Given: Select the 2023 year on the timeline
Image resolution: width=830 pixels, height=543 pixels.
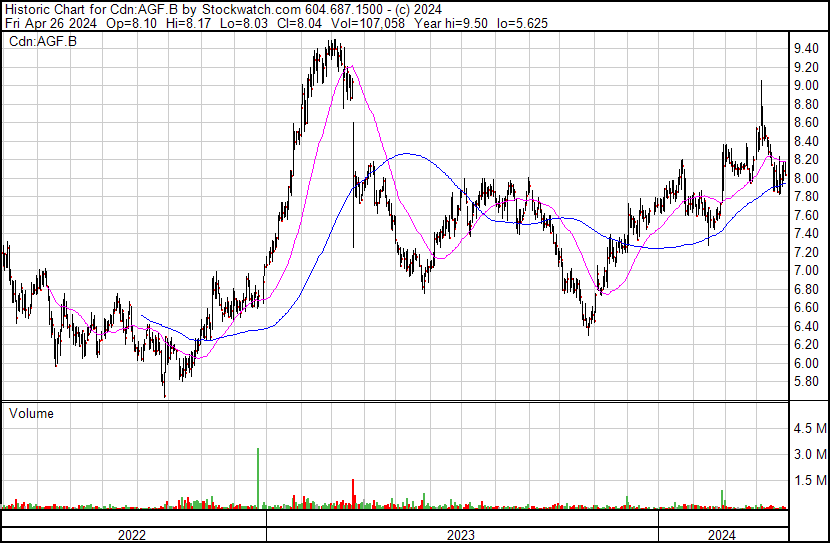Looking at the screenshot, I should [461, 535].
